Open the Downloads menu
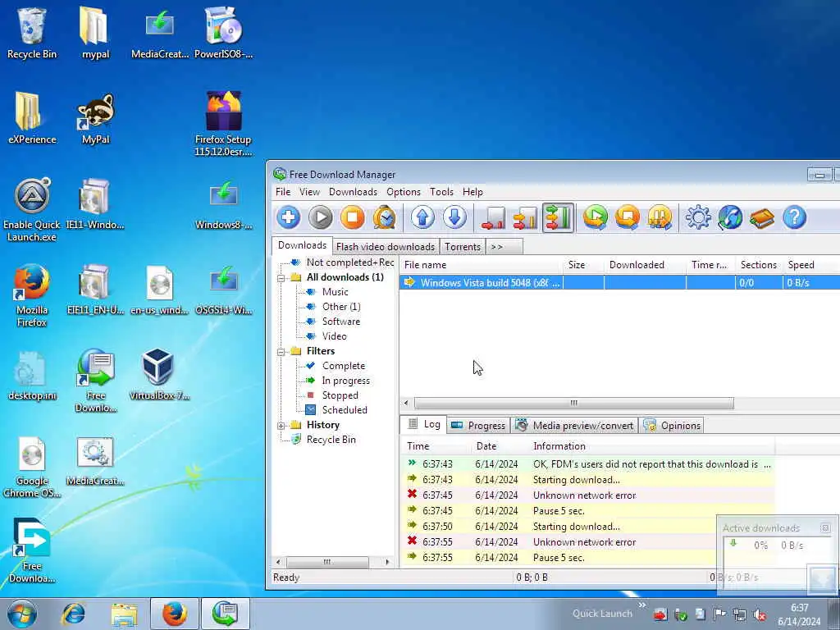Viewport: 840px width, 630px height. coord(353,192)
